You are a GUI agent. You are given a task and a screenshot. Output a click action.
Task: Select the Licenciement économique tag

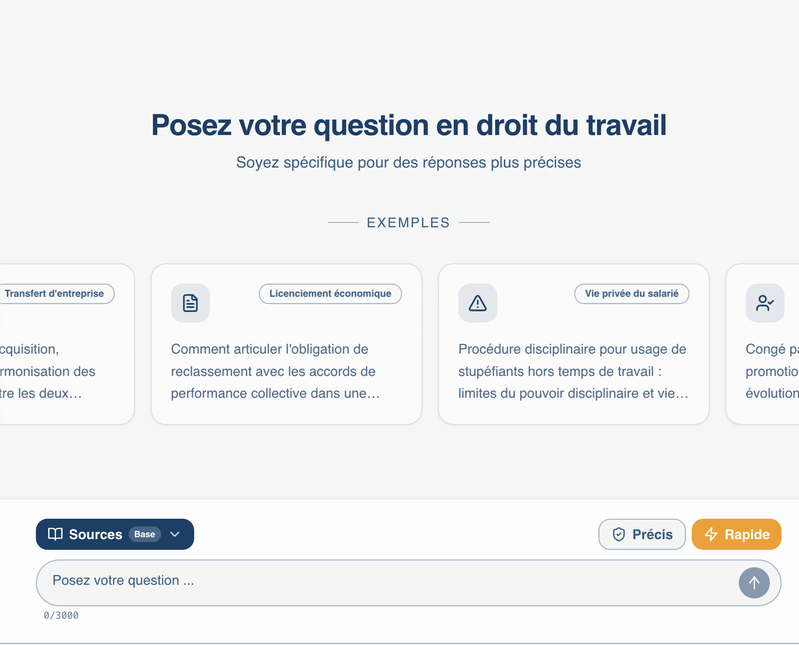(330, 294)
